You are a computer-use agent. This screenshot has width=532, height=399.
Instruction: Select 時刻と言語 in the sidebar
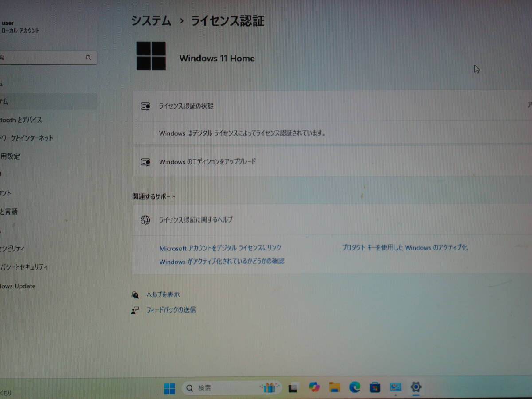point(48,211)
